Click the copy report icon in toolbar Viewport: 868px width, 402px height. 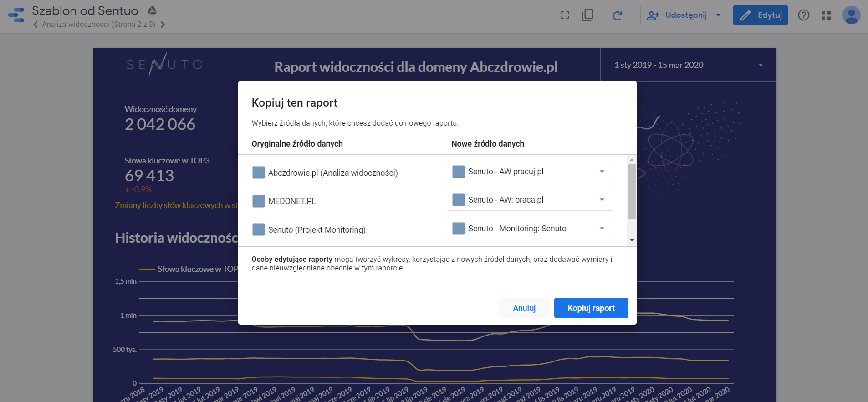(587, 15)
